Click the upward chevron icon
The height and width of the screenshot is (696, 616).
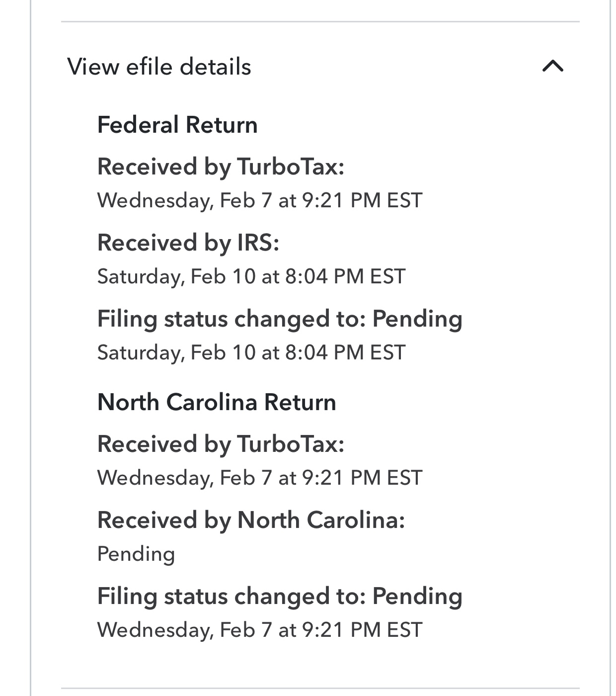pos(553,66)
